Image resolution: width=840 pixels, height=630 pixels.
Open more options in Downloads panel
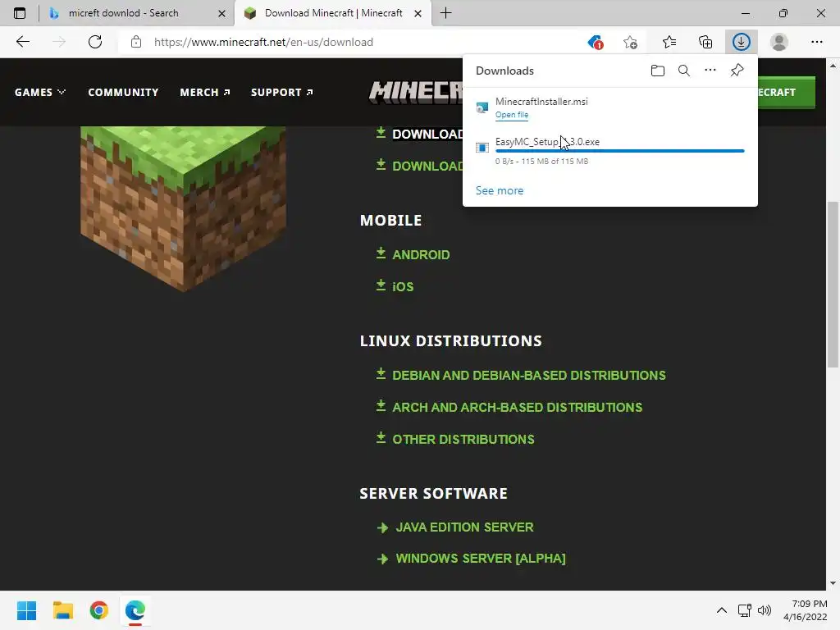(710, 71)
